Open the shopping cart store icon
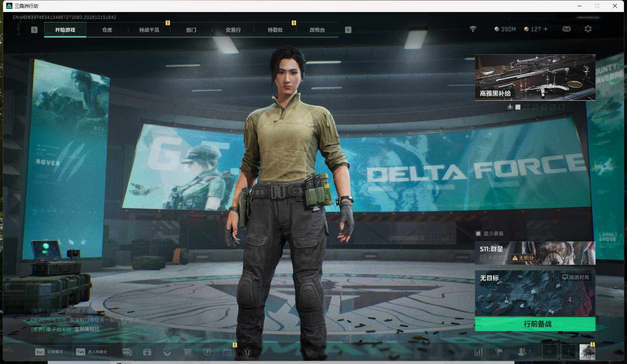 click(187, 352)
